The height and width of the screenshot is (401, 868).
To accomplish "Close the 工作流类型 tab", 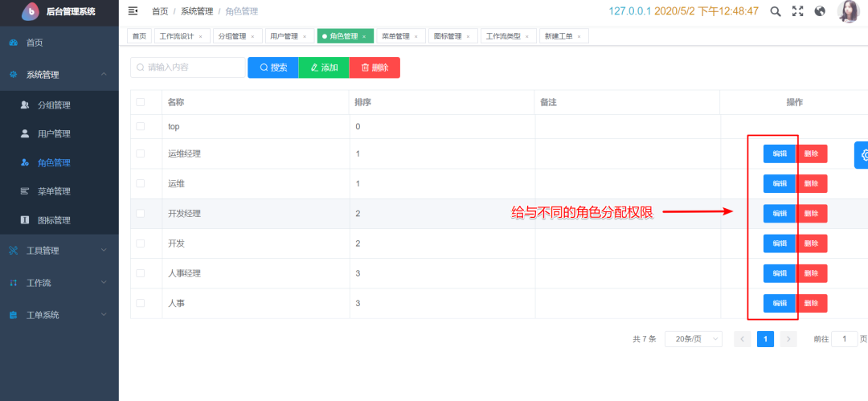I will pos(527,36).
